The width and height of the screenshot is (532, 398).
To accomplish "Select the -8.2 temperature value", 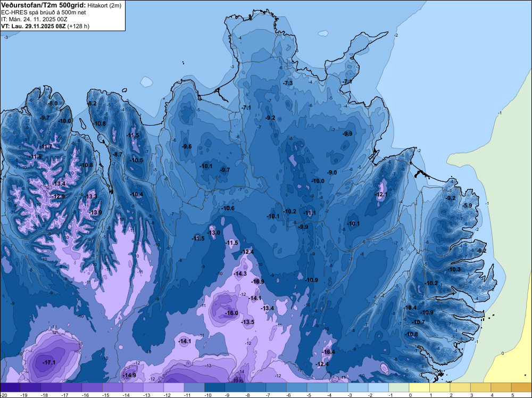I will (x=92, y=103).
